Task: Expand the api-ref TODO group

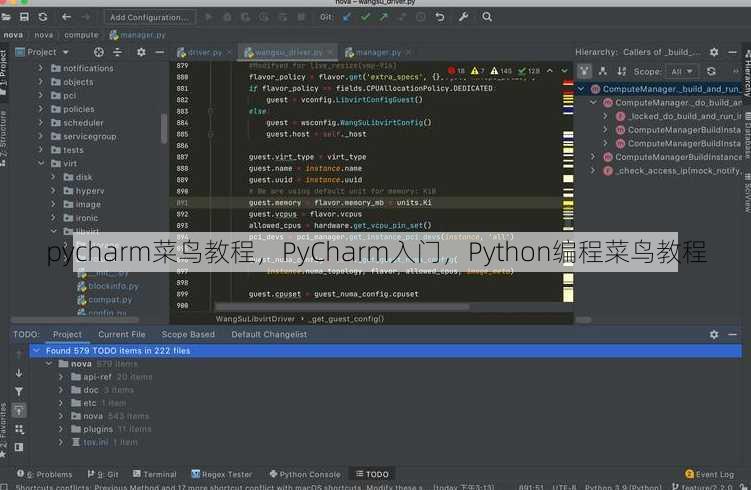Action: point(61,377)
